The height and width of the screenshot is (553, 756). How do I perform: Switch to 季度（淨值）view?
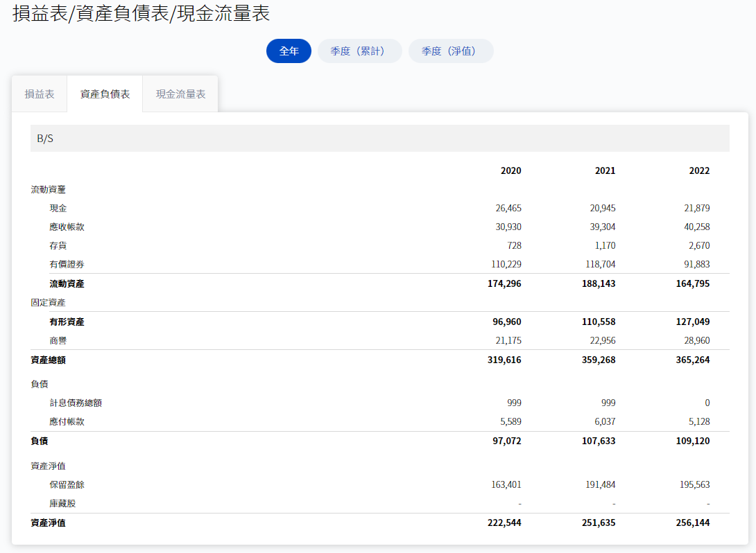click(451, 51)
